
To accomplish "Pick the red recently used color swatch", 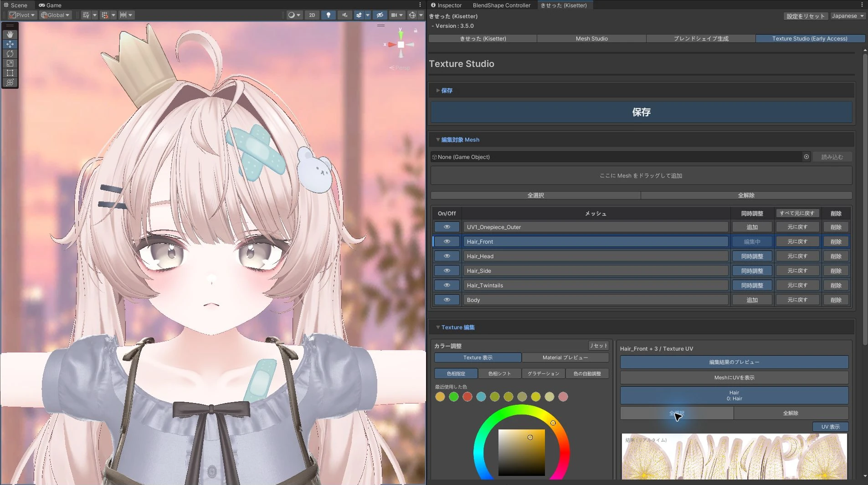I will point(467,397).
